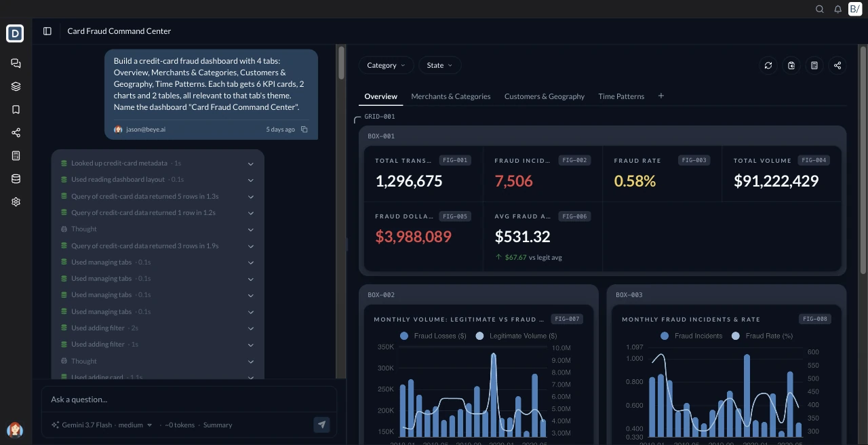Open the notifications bell icon

tap(837, 9)
